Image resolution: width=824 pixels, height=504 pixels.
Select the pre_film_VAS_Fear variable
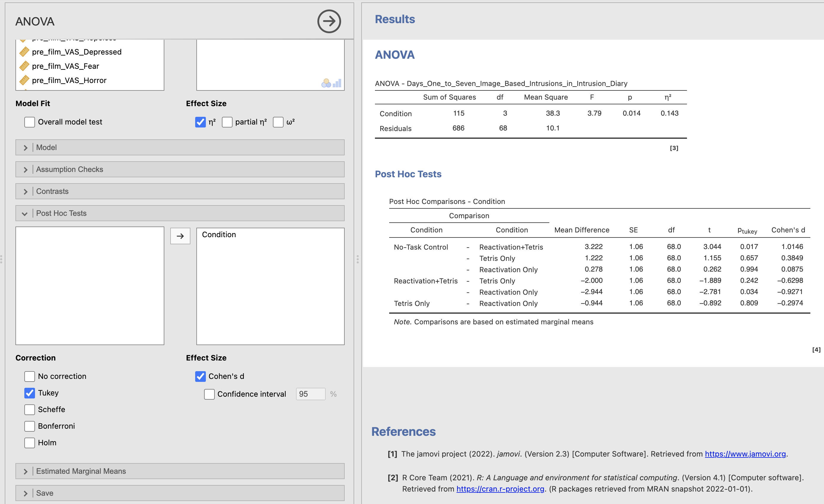66,66
